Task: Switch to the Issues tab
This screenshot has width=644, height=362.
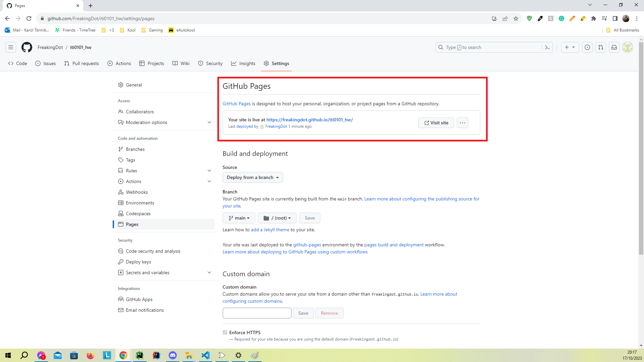Action: tap(46, 63)
